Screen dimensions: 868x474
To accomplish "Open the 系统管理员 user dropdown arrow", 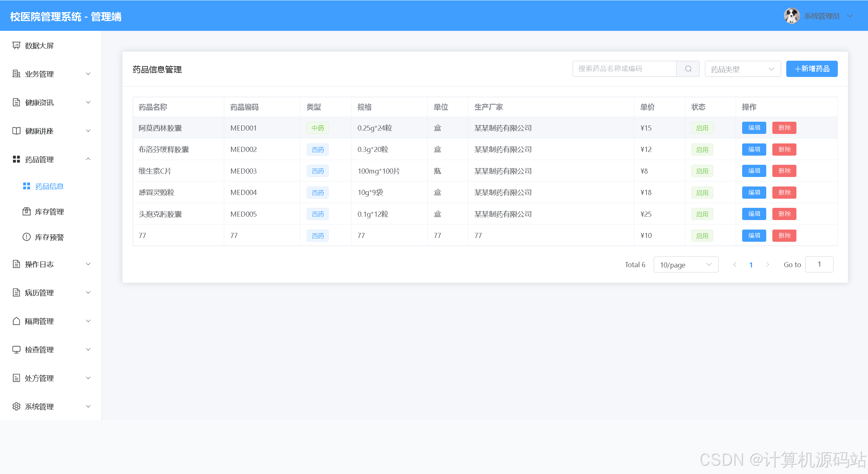I will pyautogui.click(x=850, y=16).
